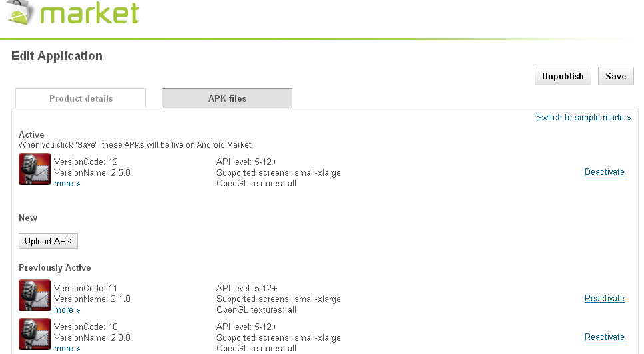Click the 'Active' section heading
Image resolution: width=644 pixels, height=354 pixels.
pos(31,134)
